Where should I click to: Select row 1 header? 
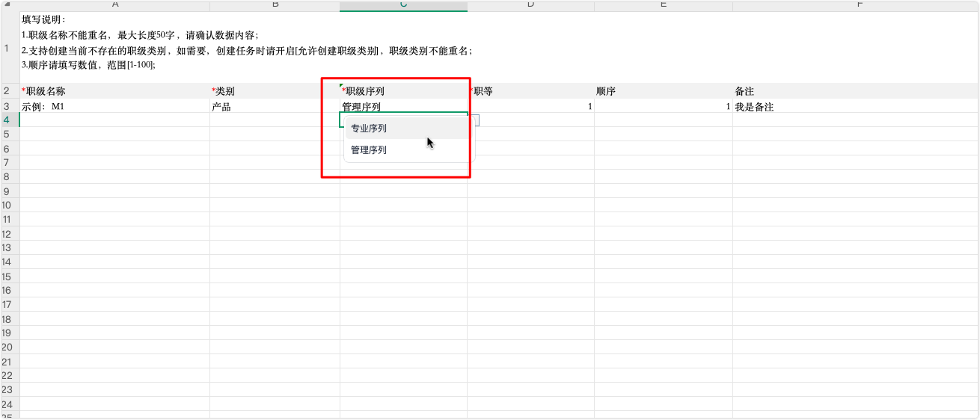(7, 49)
